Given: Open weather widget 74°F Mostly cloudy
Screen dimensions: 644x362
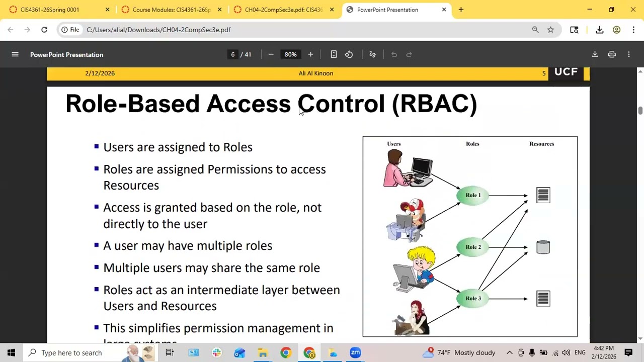Looking at the screenshot, I should tap(459, 352).
